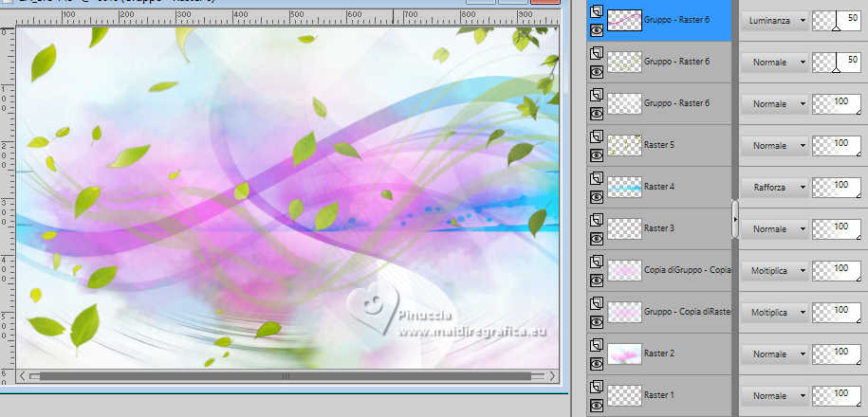Image resolution: width=868 pixels, height=417 pixels.
Task: Toggle eye icon for Gruppo - Copia diRaste layer
Action: click(x=596, y=322)
